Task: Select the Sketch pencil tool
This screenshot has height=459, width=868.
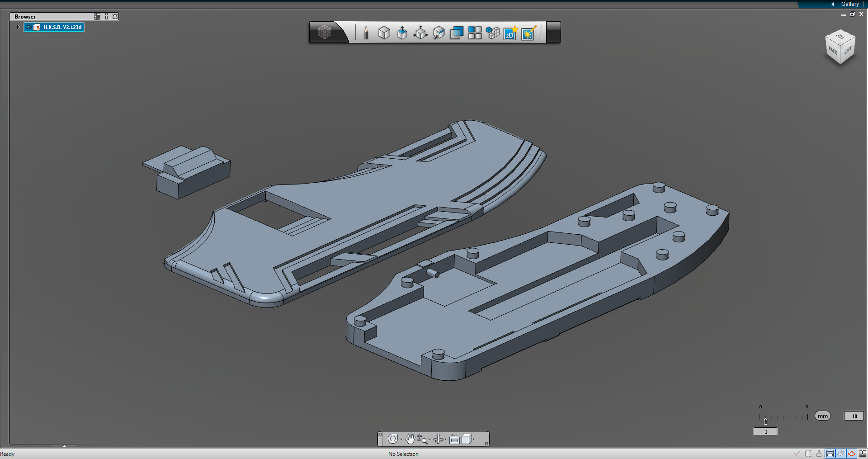Action: tap(366, 33)
